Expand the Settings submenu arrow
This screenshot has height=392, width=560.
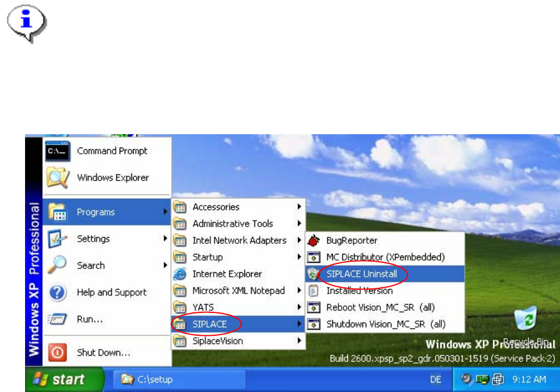(165, 238)
